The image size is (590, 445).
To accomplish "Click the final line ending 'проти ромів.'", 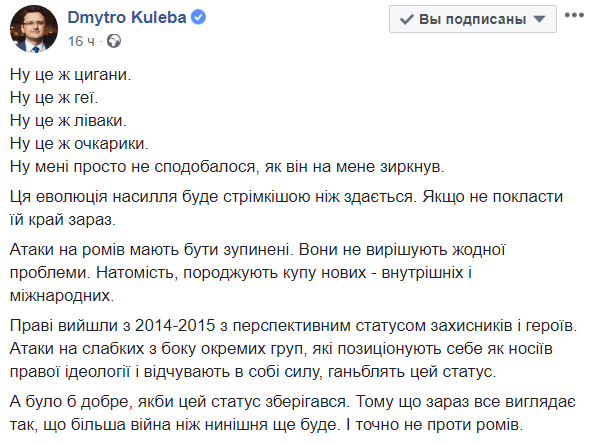I will 266,425.
